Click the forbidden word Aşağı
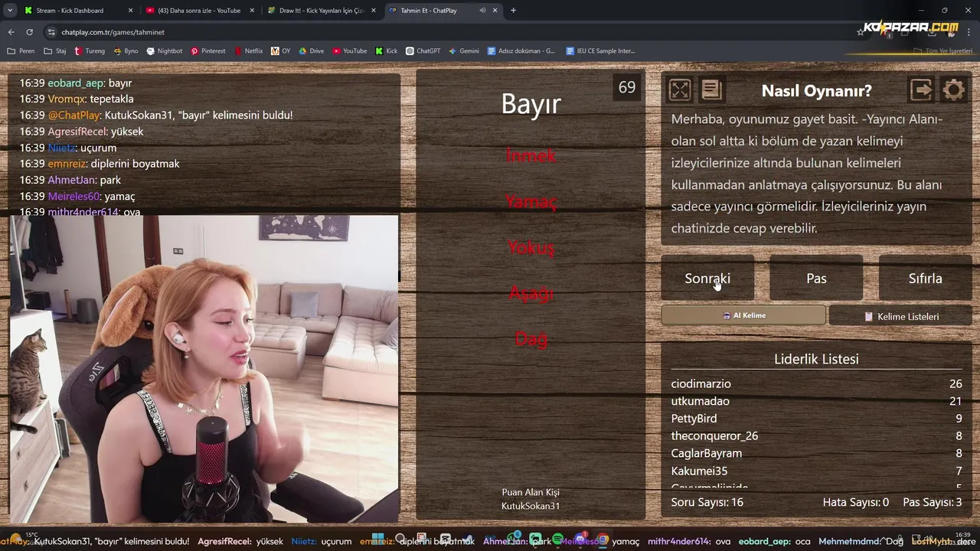Image resolution: width=980 pixels, height=551 pixels. [x=531, y=294]
